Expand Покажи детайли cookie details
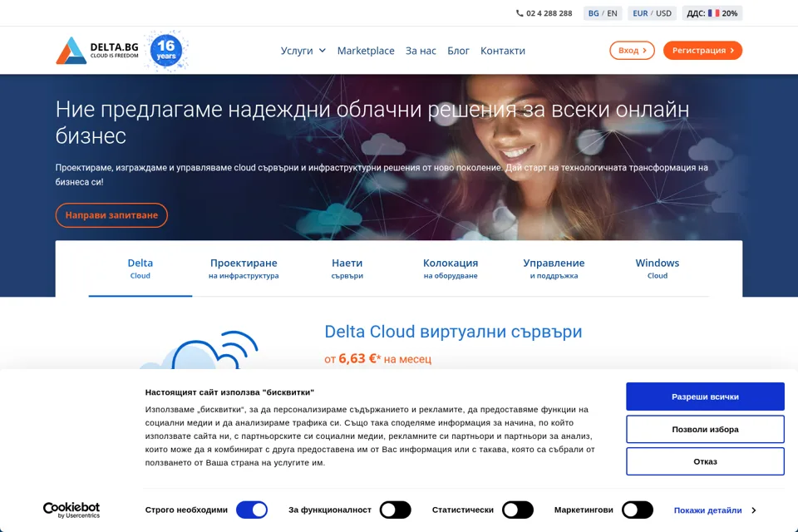 (715, 510)
